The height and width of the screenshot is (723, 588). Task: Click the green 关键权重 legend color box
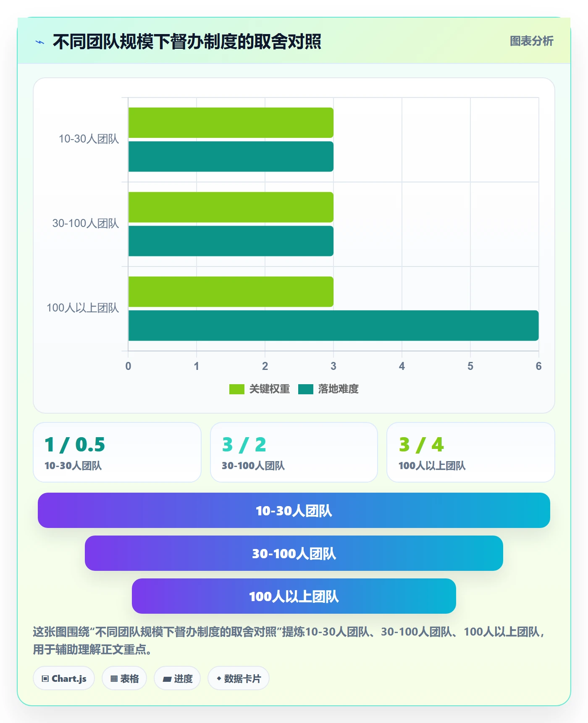click(x=236, y=389)
